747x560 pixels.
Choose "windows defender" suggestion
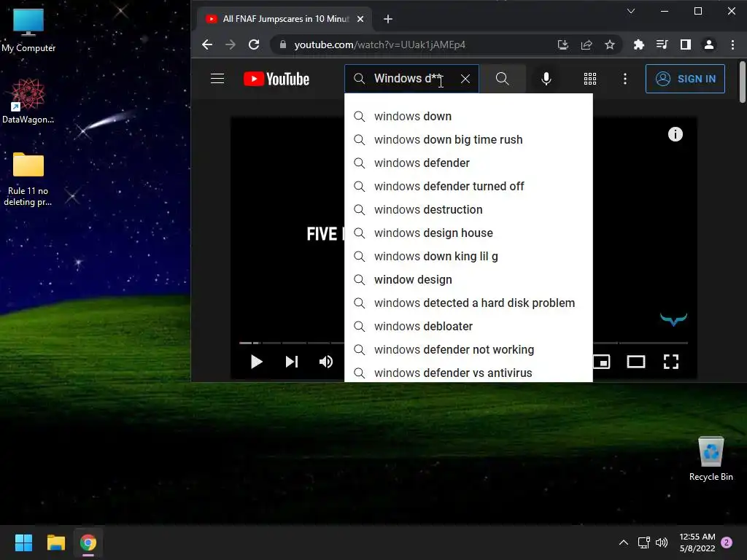click(469, 163)
